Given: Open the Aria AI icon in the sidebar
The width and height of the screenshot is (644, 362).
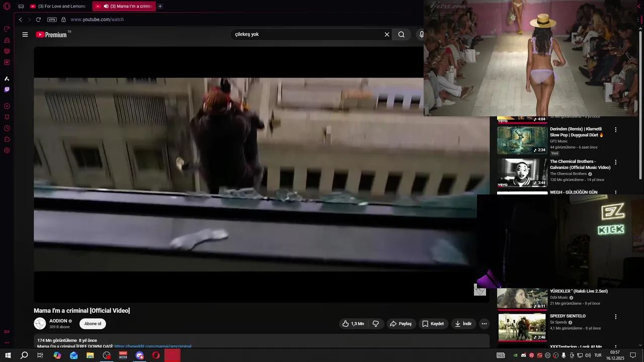Looking at the screenshot, I should click(7, 78).
